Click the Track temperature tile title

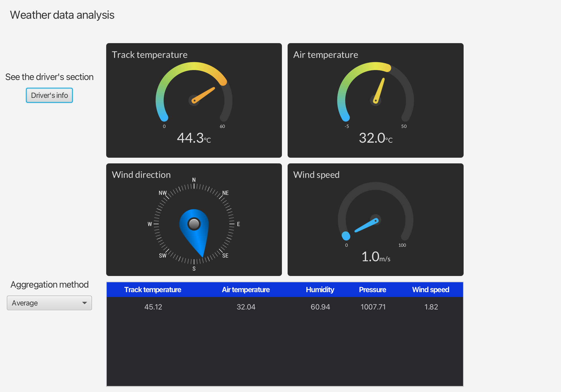(x=150, y=54)
